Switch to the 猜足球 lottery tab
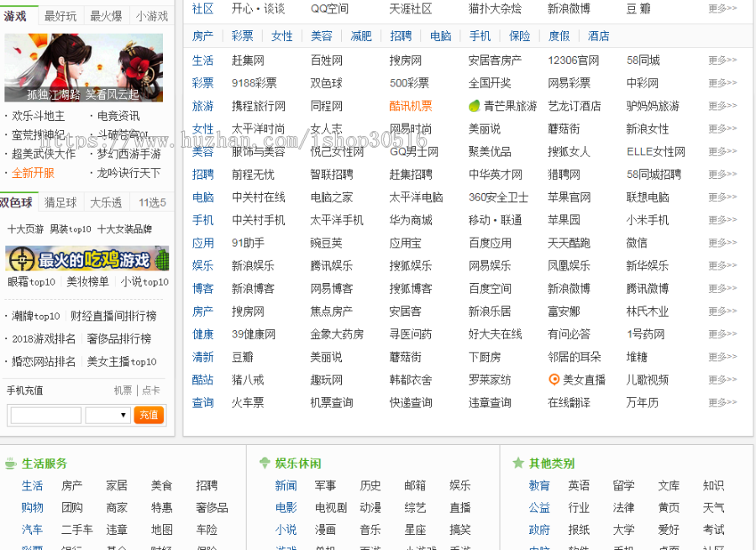This screenshot has height=550, width=756. coord(59,202)
